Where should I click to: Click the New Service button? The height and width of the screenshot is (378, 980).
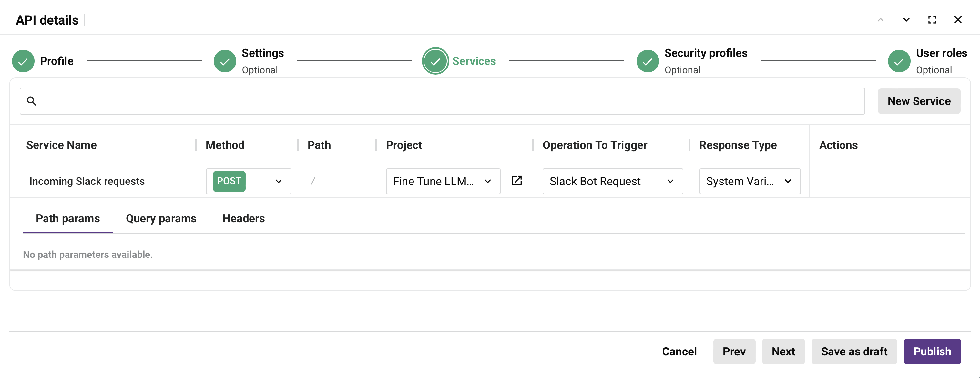(x=919, y=101)
